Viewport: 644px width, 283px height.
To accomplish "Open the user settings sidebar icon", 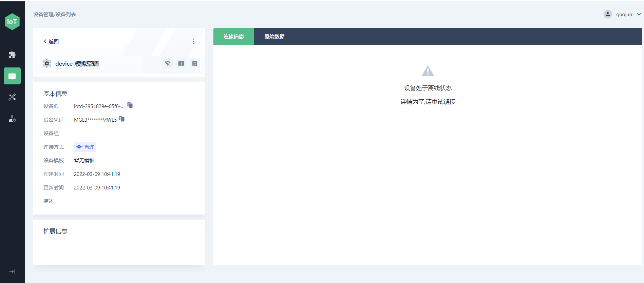I will [12, 119].
